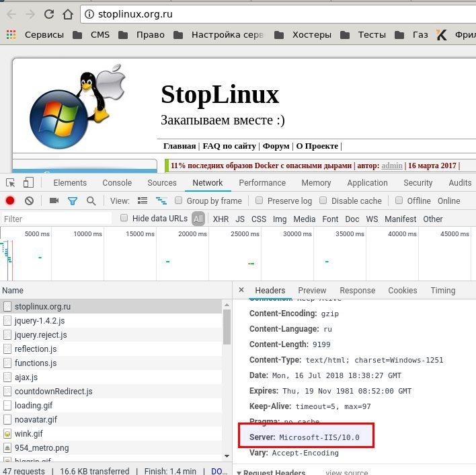Open the Docker news headline link

(x=261, y=166)
